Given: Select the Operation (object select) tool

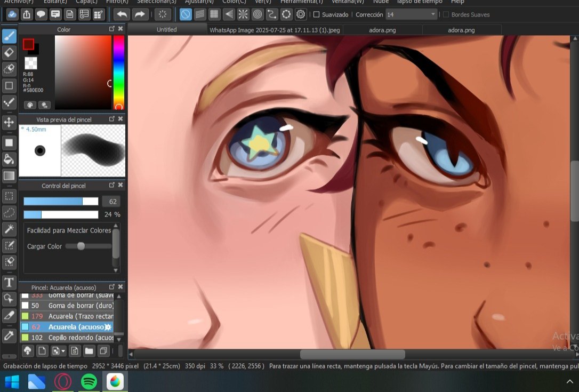Looking at the screenshot, I should (x=9, y=299).
